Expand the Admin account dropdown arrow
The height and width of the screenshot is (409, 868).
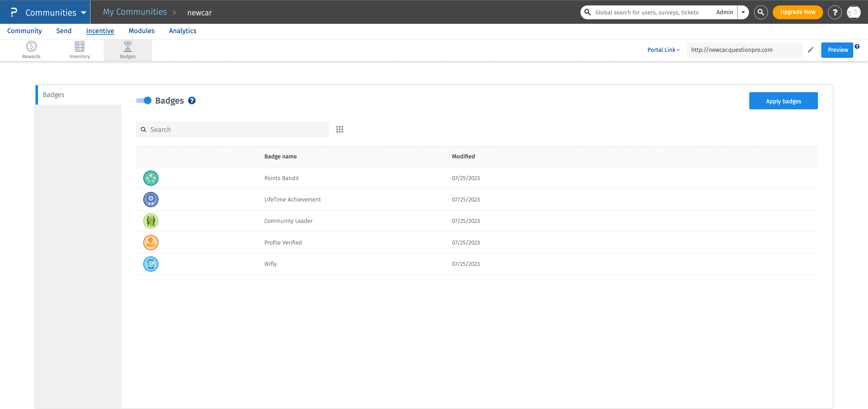[x=743, y=12]
